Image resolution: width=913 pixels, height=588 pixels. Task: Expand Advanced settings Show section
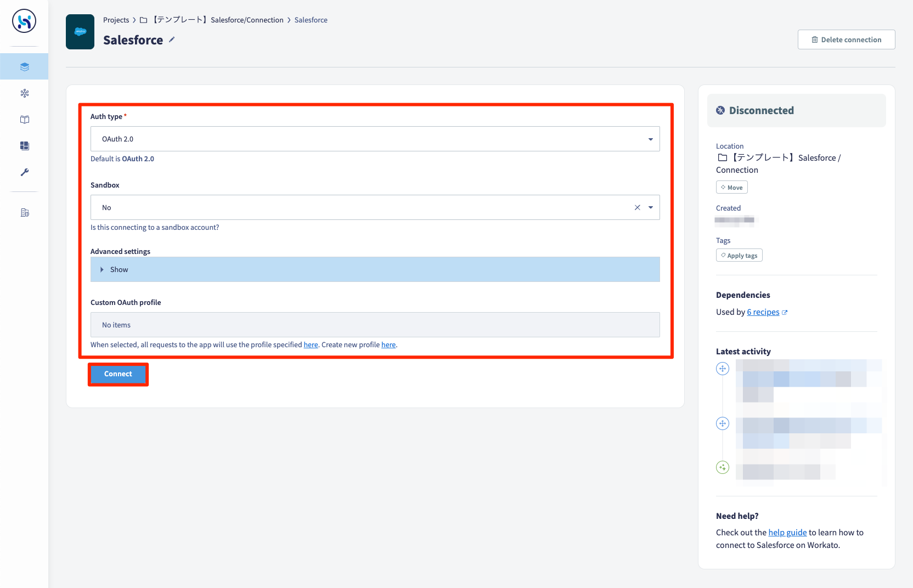tap(375, 269)
